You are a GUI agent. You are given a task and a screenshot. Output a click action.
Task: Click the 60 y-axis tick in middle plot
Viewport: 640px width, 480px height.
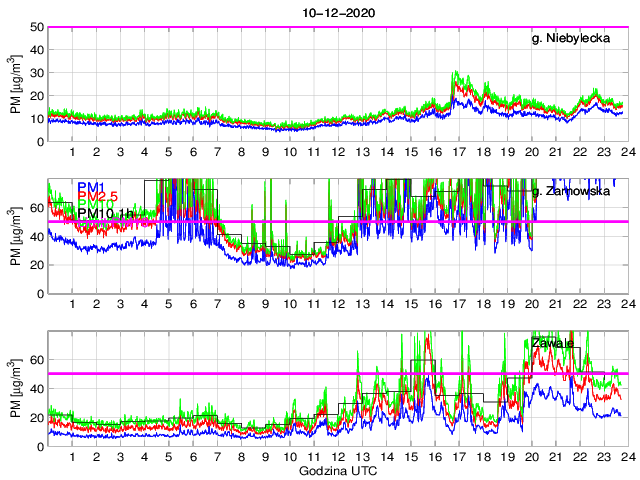pyautogui.click(x=35, y=207)
